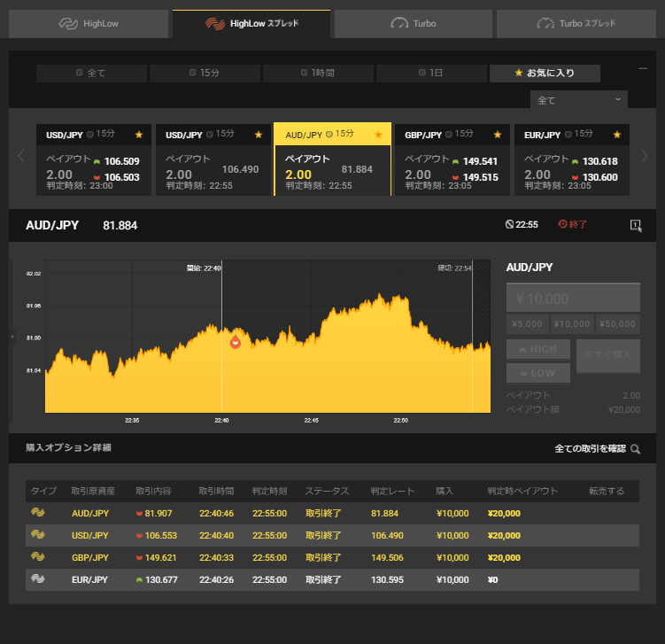Image resolution: width=665 pixels, height=644 pixels.
Task: Select USD/JPY in the trade table
Action: click(90, 535)
